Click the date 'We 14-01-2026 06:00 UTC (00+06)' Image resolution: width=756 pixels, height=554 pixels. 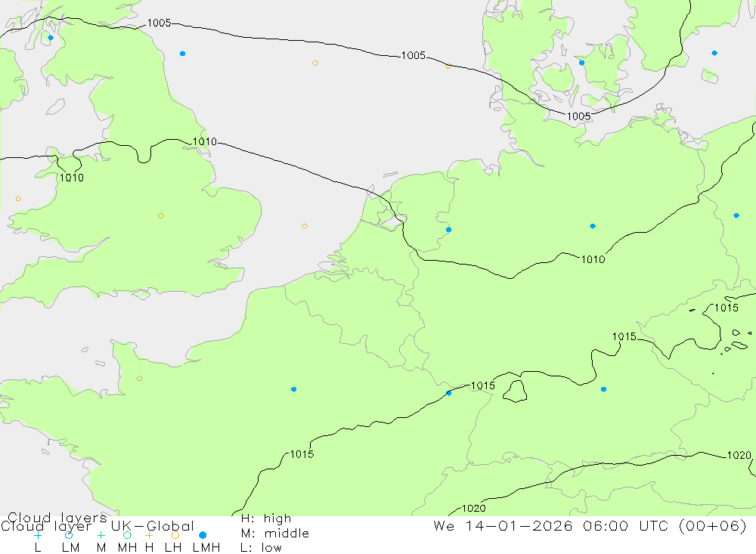tap(590, 525)
